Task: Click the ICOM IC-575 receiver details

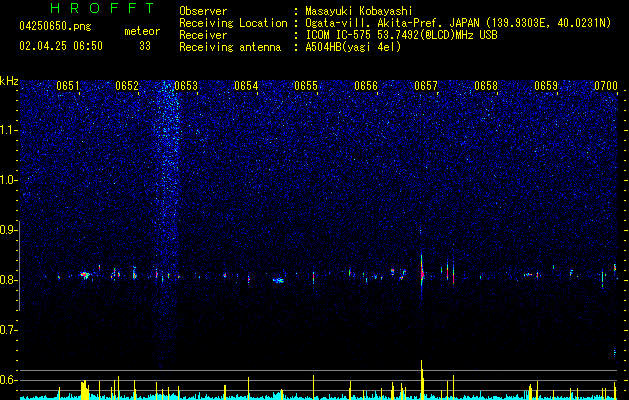Action: (x=401, y=35)
